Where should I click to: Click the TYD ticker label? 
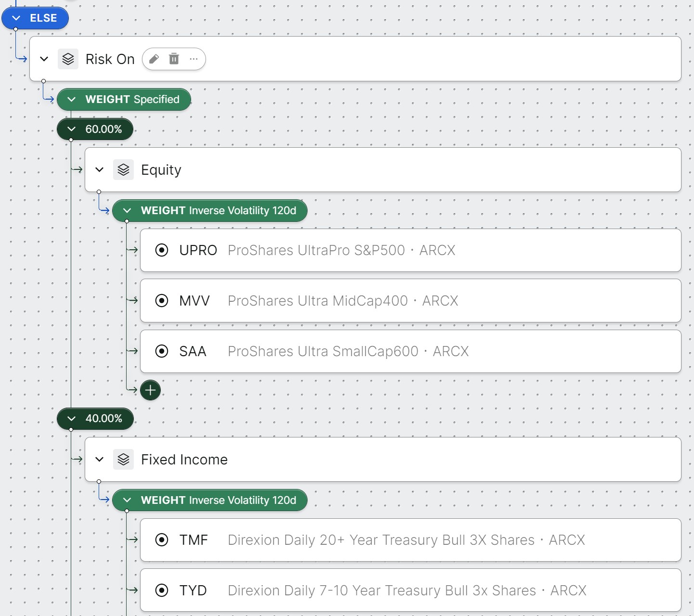click(193, 590)
